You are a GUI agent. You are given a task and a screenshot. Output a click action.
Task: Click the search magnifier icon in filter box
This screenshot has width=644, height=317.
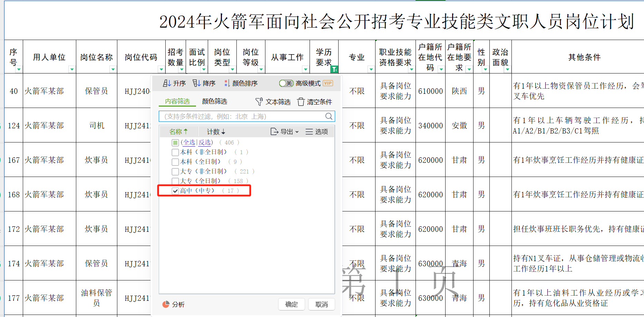(329, 116)
